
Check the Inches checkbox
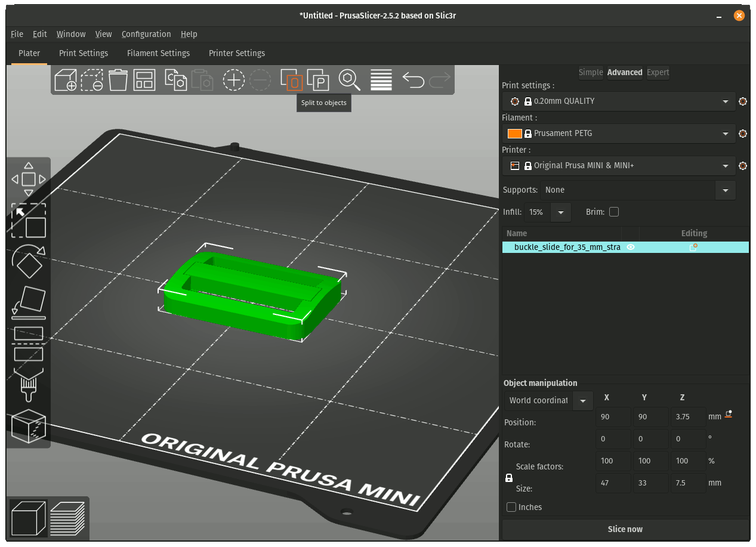[x=511, y=507]
